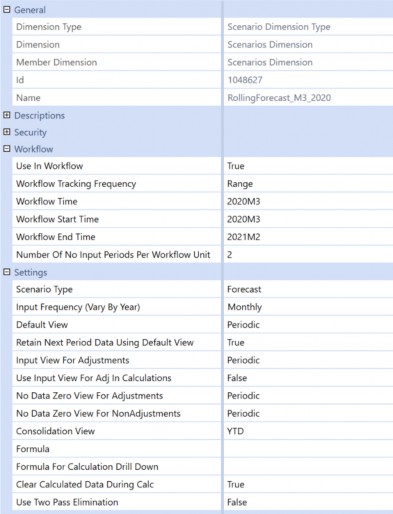393x514 pixels.
Task: Collapse the General section
Action: [x=7, y=10]
